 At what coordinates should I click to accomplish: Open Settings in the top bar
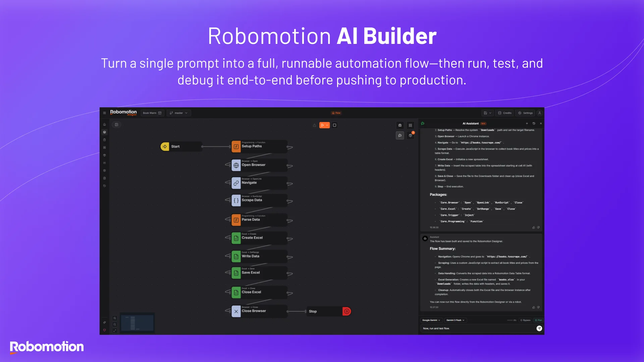[525, 113]
